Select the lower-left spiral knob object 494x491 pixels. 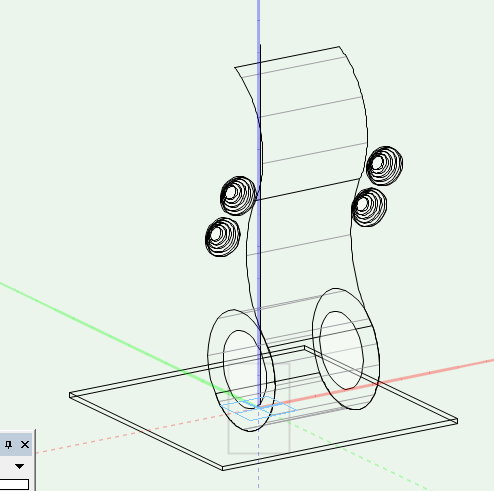point(223,237)
